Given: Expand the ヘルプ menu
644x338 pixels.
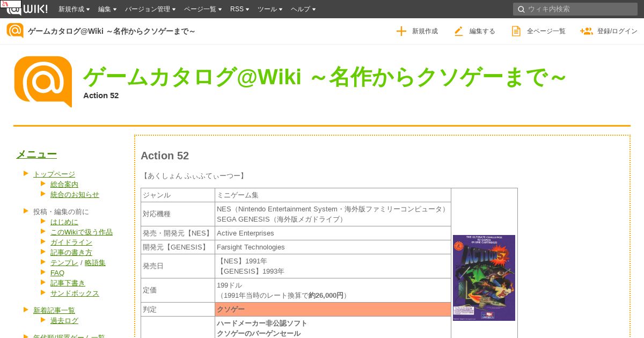Looking at the screenshot, I should pyautogui.click(x=303, y=9).
